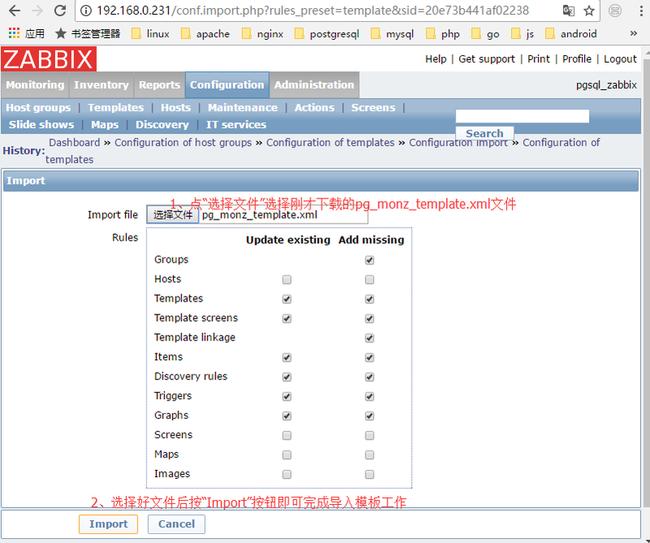The height and width of the screenshot is (543, 650).
Task: Go to Templates submenu
Action: coord(116,108)
